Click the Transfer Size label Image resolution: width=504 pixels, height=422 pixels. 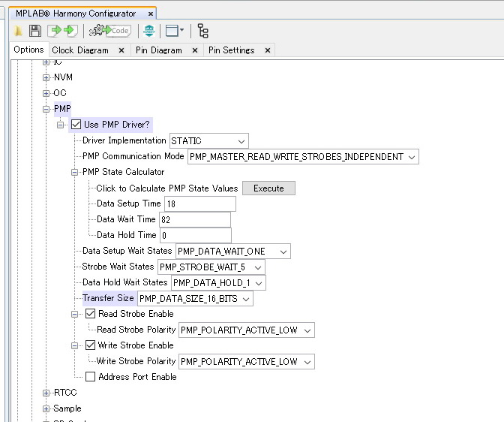(108, 298)
